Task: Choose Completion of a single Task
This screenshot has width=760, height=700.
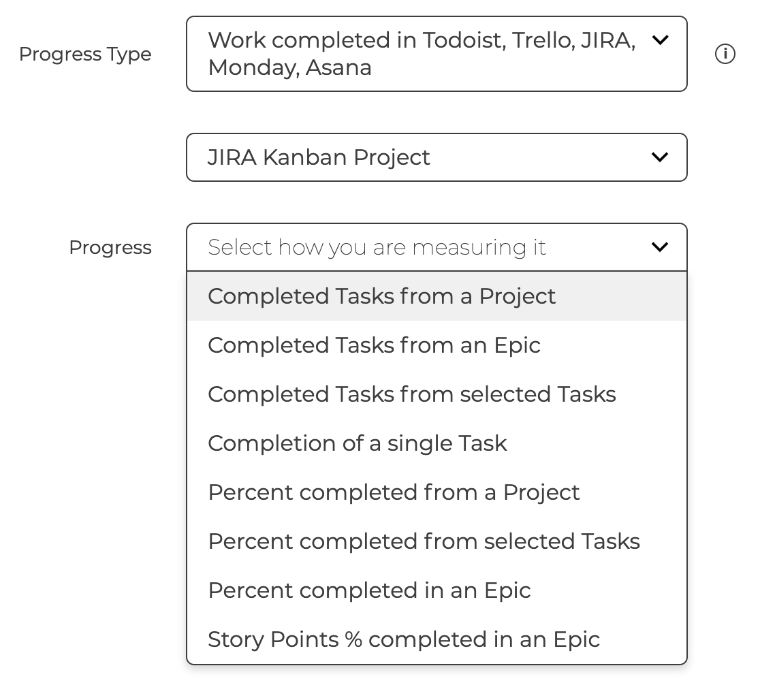Action: 357,443
